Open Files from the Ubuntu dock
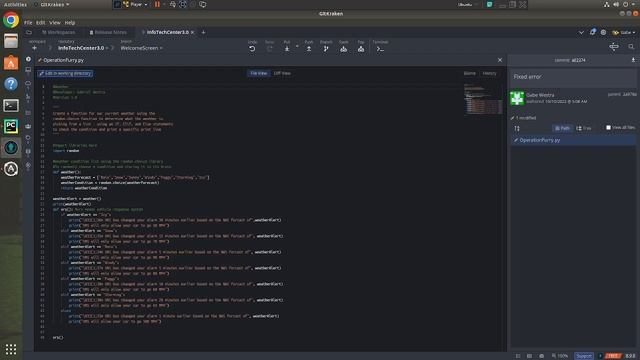Screen dimensions: 640x360 tap(11, 41)
